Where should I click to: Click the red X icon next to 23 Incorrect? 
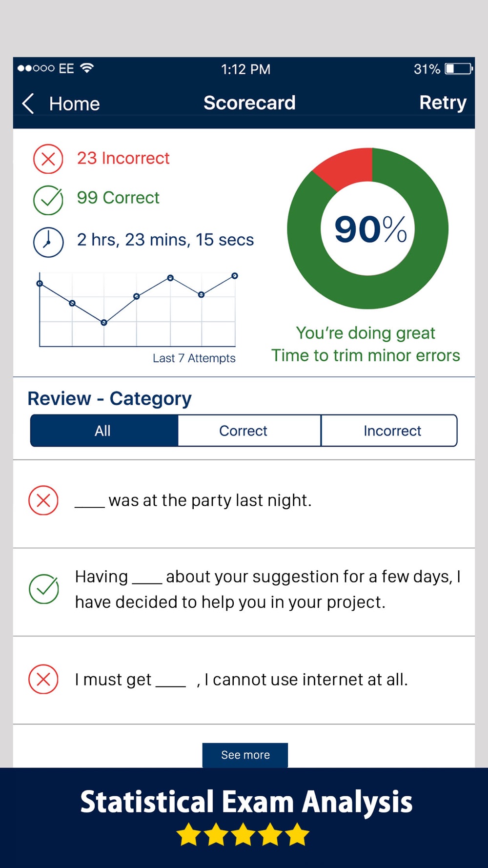48,159
